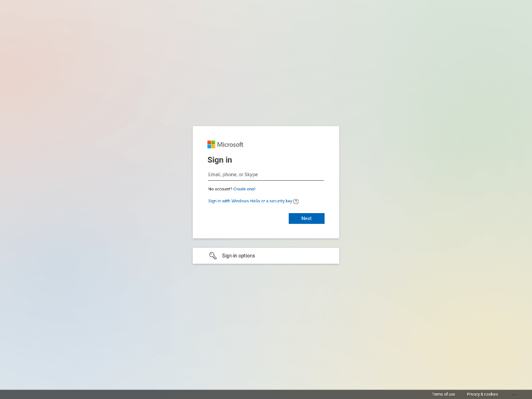
Task: Open the Privacy & cookies link
Action: [482, 394]
